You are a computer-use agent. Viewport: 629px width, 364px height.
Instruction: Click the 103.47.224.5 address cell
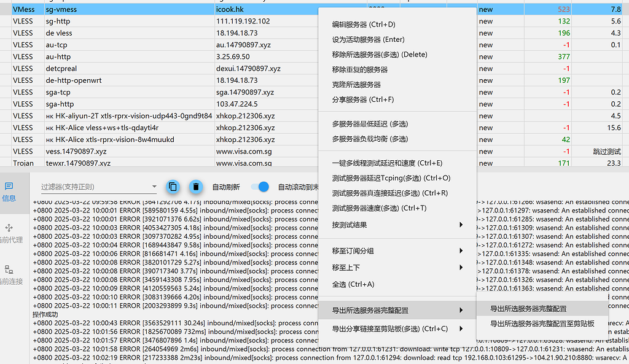[x=267, y=104]
